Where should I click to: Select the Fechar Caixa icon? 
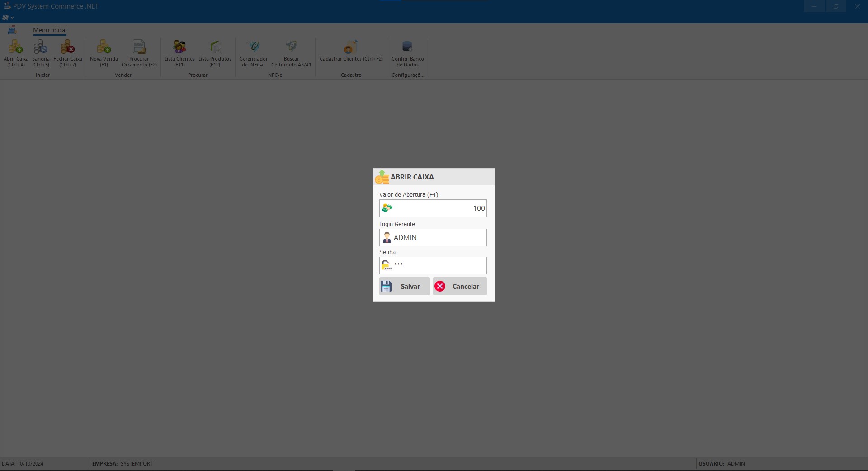[68, 47]
